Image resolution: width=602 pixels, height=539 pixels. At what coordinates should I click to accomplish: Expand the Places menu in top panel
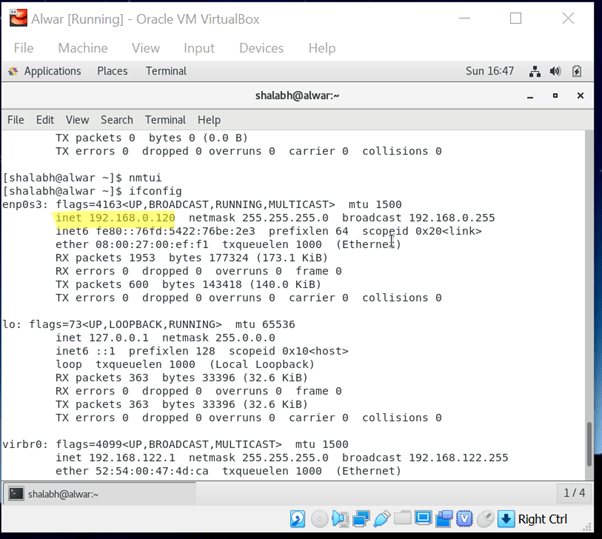tap(112, 71)
